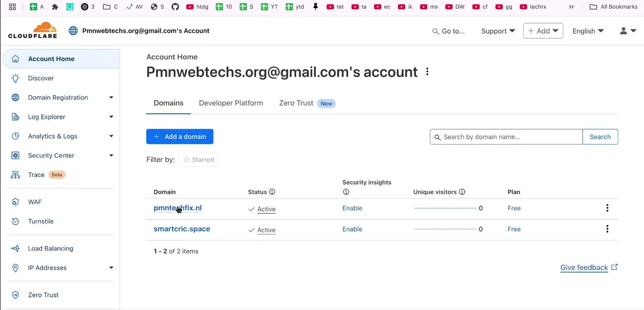
Task: Click the WAF shield icon
Action: click(x=16, y=202)
